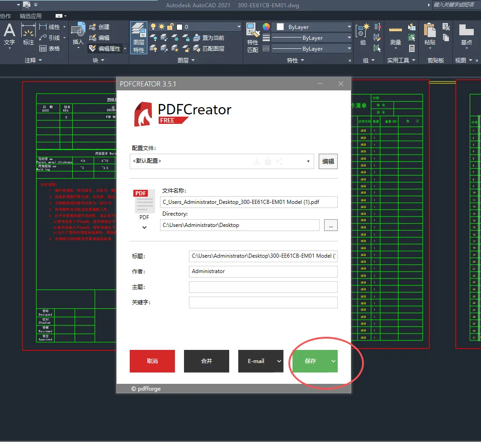Click the copy icon in 剪贴板
This screenshot has width=481, height=448.
point(446,38)
